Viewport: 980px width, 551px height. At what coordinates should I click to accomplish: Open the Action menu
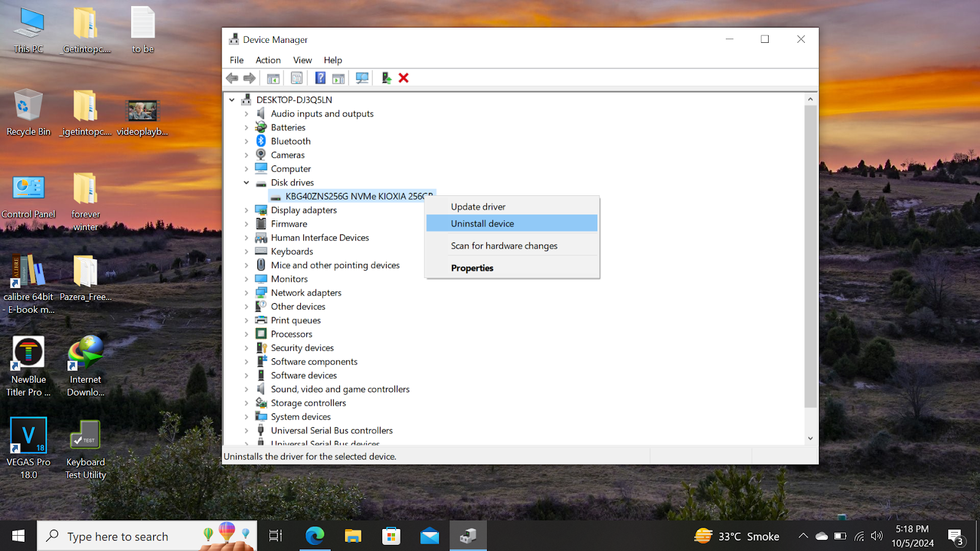coord(268,60)
